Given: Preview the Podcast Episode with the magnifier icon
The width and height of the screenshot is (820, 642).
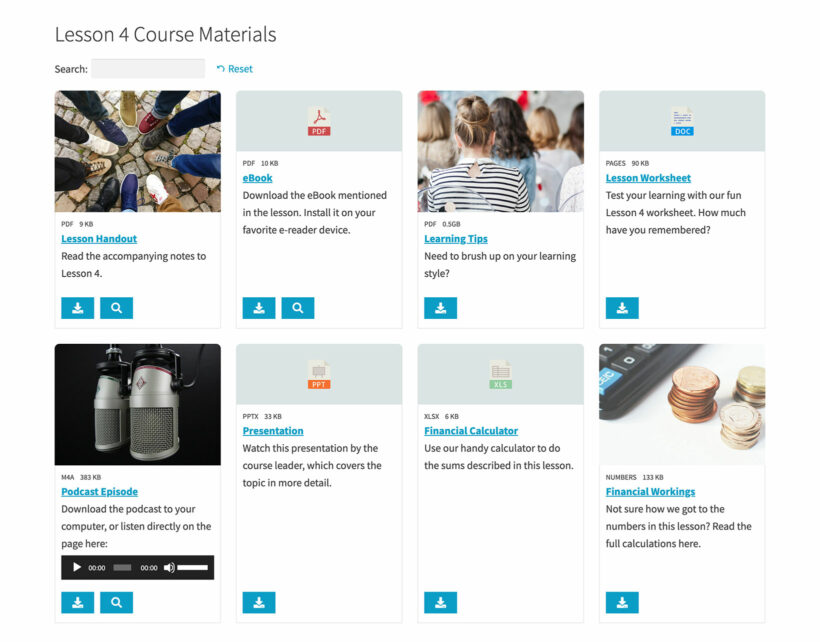Looking at the screenshot, I should coord(116,602).
